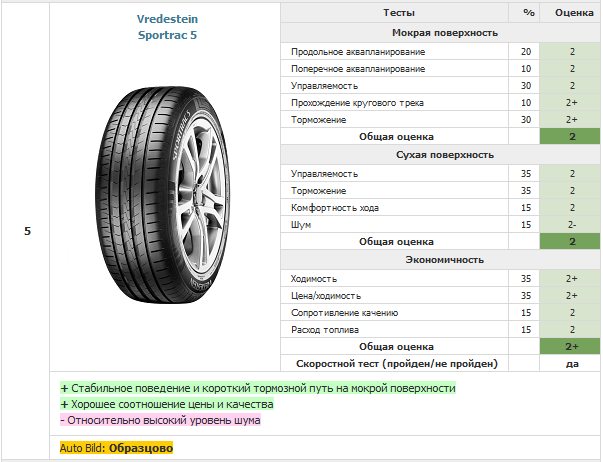Click the 20 percent value for 'Продольное аквапланирование'
Image resolution: width=603 pixels, height=462 pixels.
click(x=526, y=52)
